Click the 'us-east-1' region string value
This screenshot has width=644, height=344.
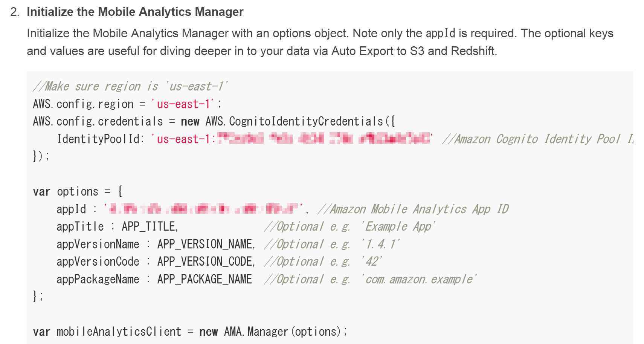point(183,104)
